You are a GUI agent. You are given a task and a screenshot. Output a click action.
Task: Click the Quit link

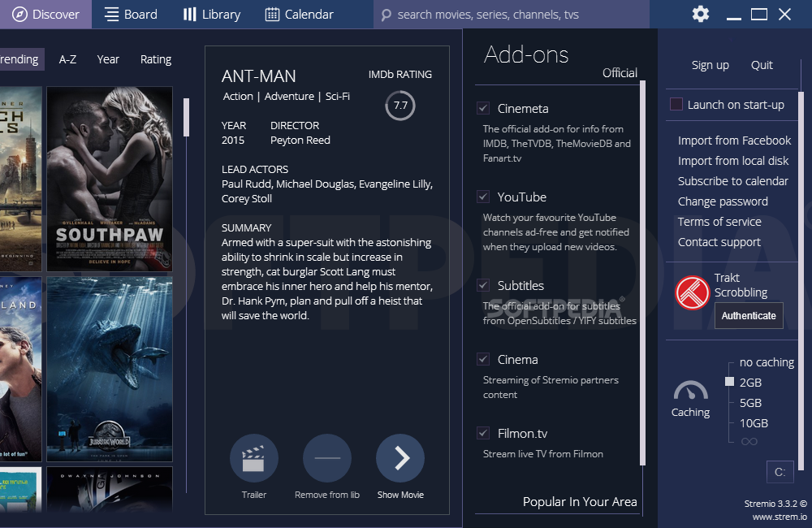tap(762, 65)
